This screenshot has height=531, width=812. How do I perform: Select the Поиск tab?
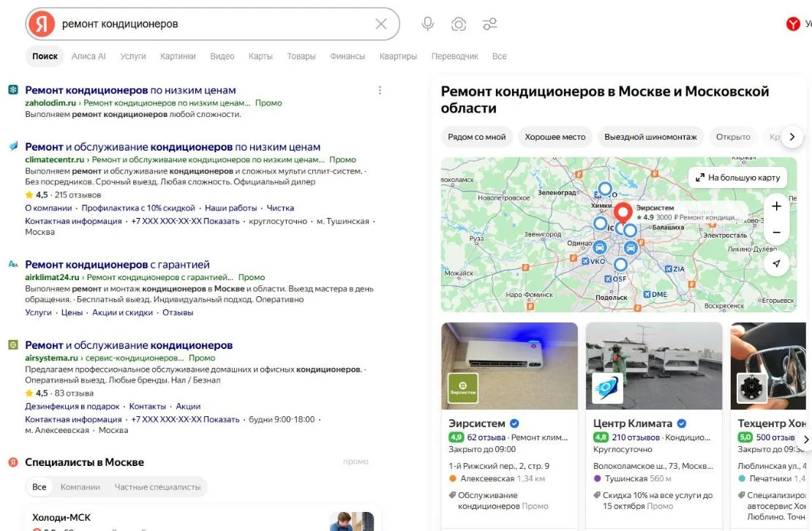45,56
